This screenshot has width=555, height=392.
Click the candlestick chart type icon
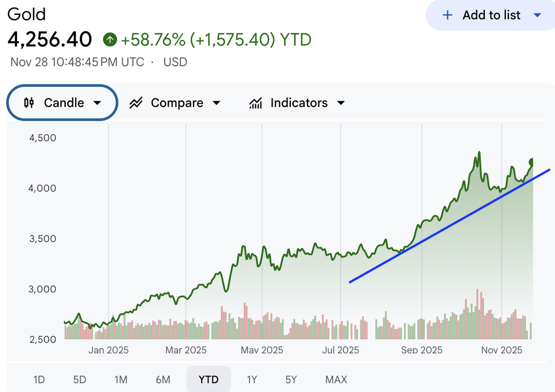tap(29, 103)
